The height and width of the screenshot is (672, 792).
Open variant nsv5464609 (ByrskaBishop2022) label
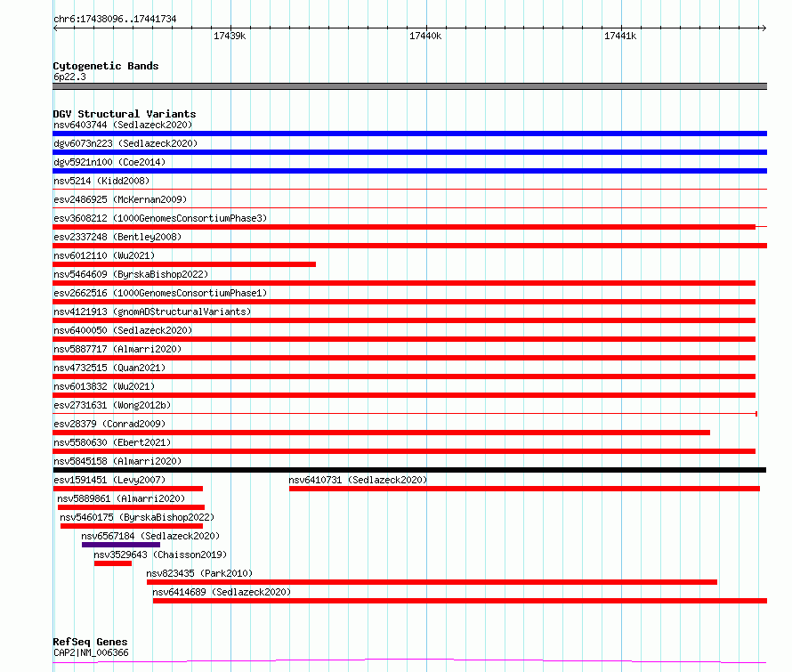click(131, 274)
